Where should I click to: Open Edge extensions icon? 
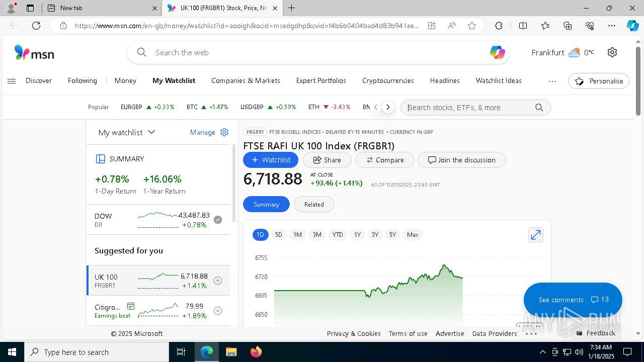click(499, 26)
